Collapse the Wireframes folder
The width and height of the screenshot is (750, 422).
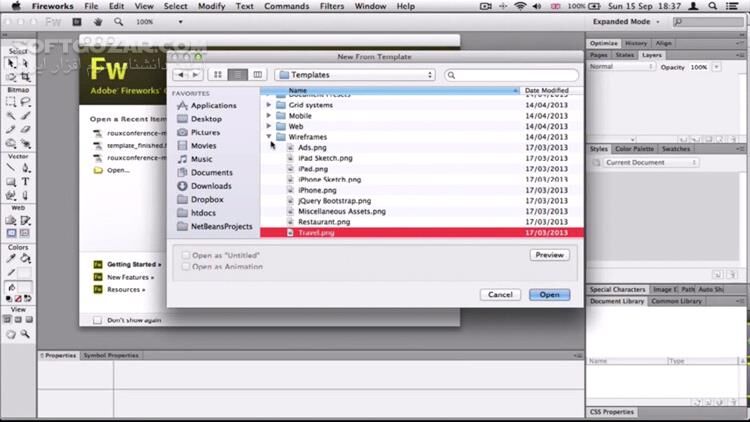click(x=269, y=137)
